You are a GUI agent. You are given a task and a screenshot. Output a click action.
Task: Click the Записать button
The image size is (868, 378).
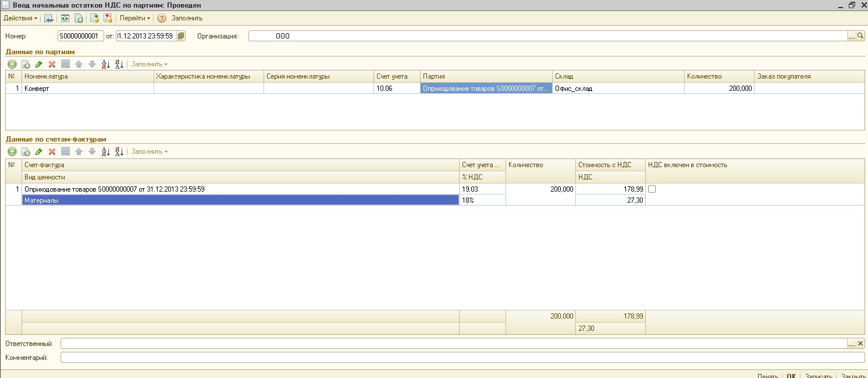(819, 376)
